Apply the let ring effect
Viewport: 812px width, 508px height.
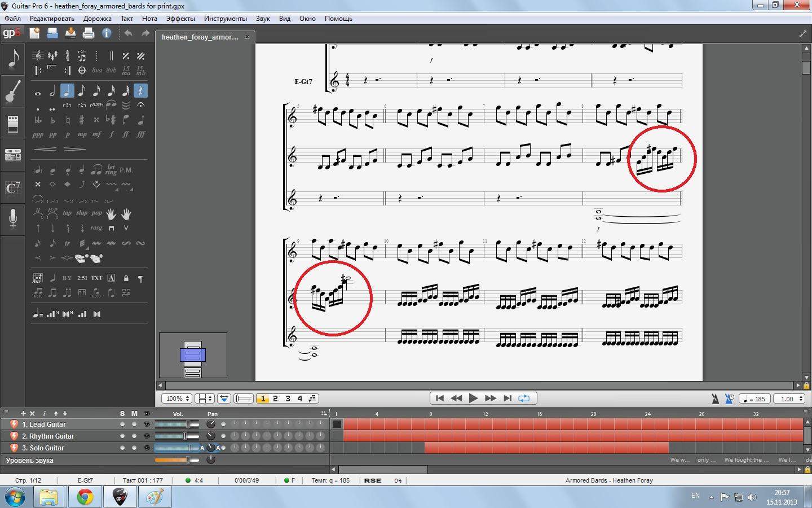pos(111,170)
